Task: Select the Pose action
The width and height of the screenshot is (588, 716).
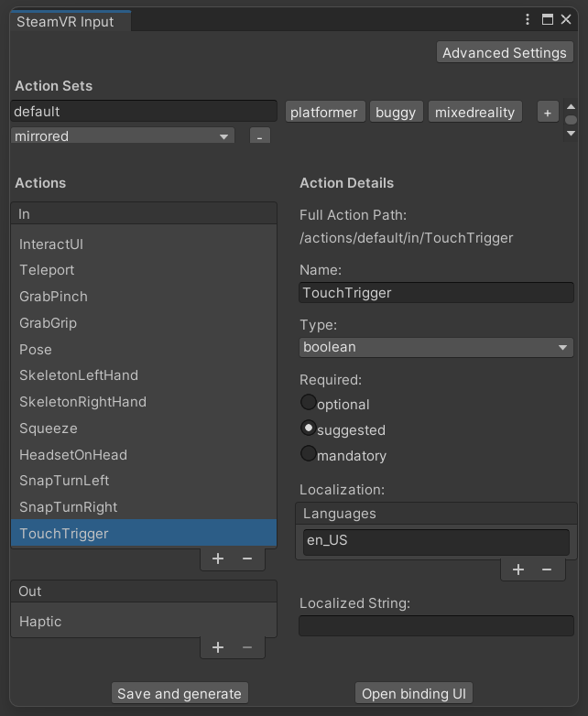Action: 144,350
